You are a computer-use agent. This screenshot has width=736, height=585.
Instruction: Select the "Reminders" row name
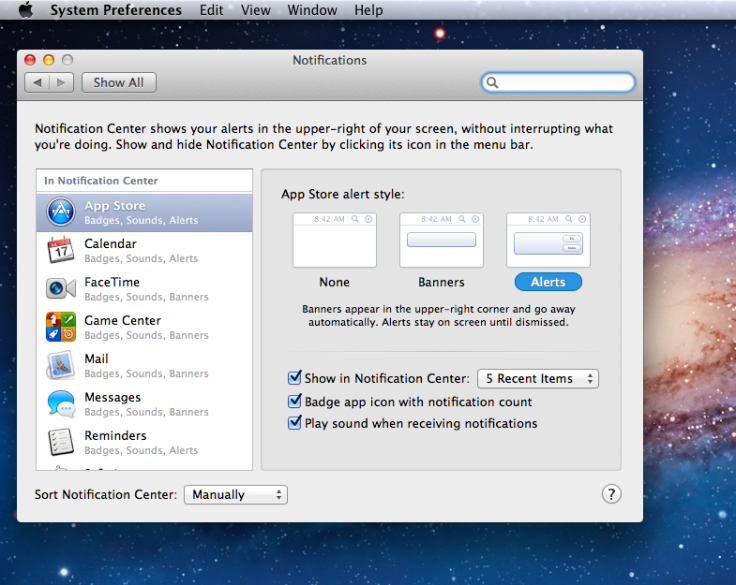pyautogui.click(x=115, y=436)
